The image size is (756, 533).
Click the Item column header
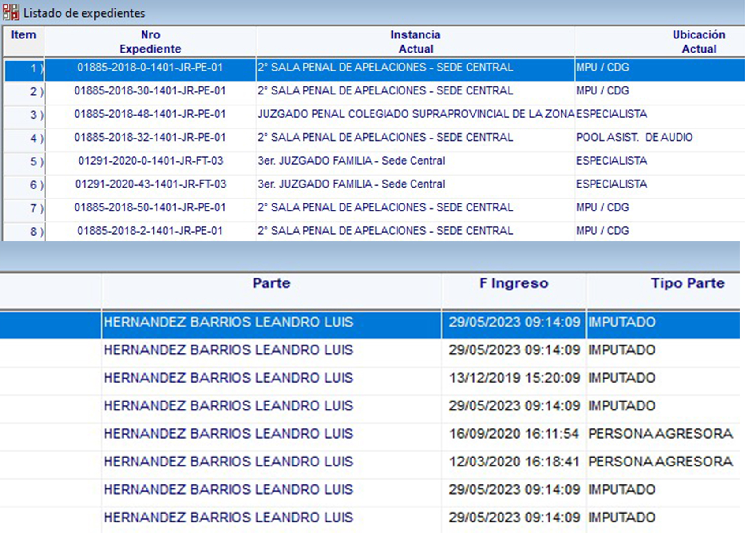tap(23, 35)
